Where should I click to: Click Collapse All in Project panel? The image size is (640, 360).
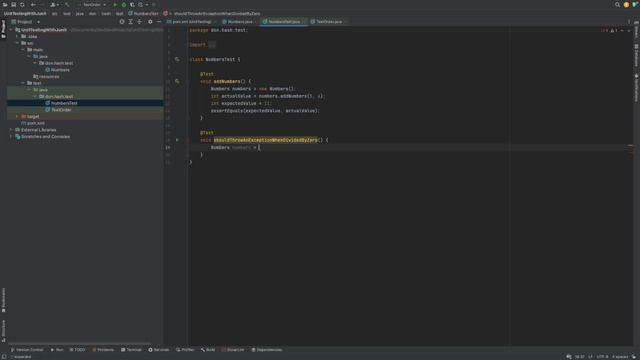click(x=140, y=22)
